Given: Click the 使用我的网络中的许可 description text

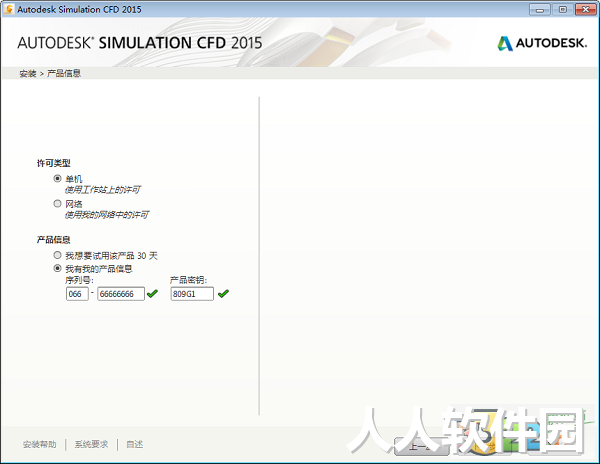Looking at the screenshot, I should click(107, 215).
